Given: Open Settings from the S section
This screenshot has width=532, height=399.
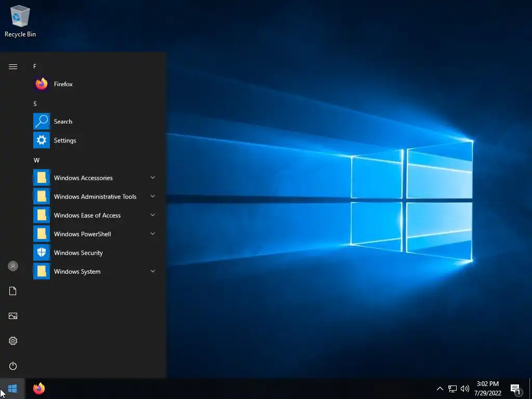Looking at the screenshot, I should click(95, 140).
